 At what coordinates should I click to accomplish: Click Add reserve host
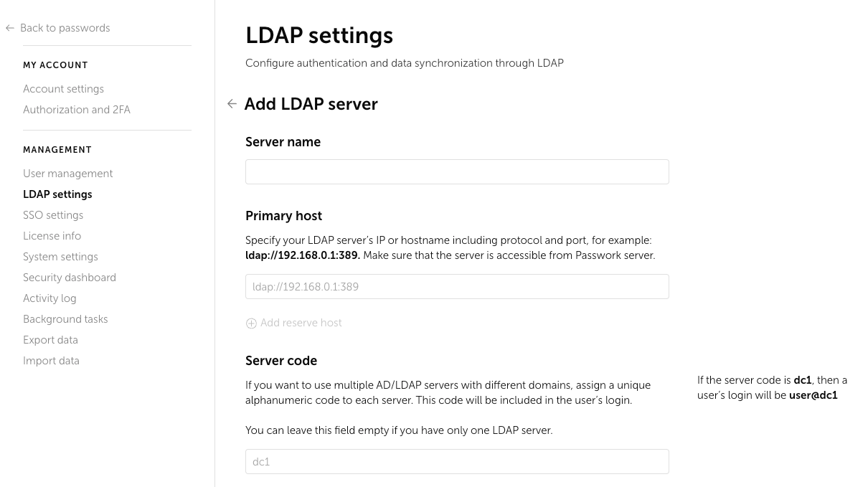[x=301, y=323]
